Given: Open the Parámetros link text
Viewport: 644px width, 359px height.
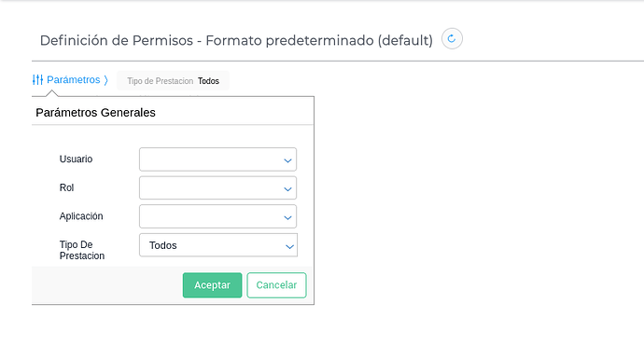Looking at the screenshot, I should pyautogui.click(x=74, y=79).
